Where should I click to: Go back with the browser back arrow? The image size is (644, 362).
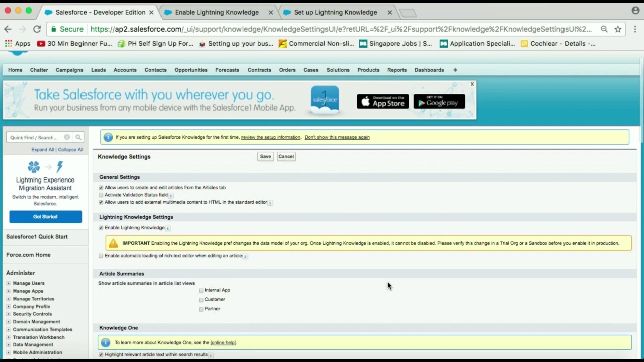pos(8,29)
